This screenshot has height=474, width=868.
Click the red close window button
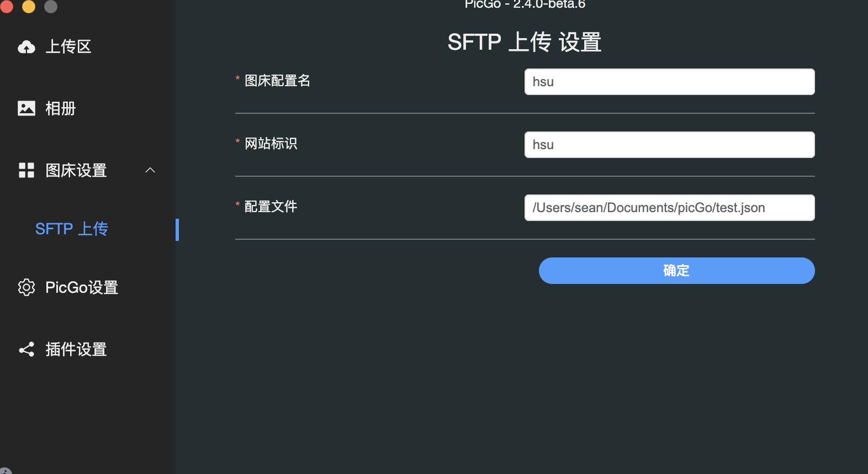point(7,6)
